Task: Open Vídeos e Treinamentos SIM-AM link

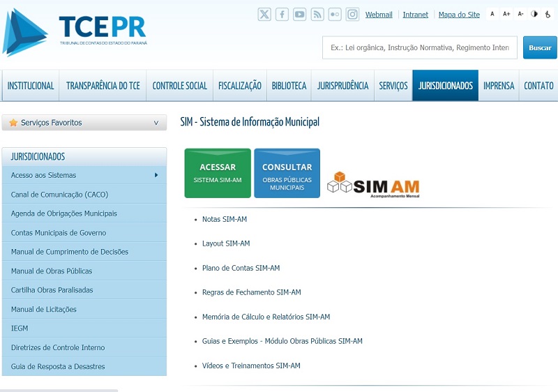Action: [x=251, y=365]
